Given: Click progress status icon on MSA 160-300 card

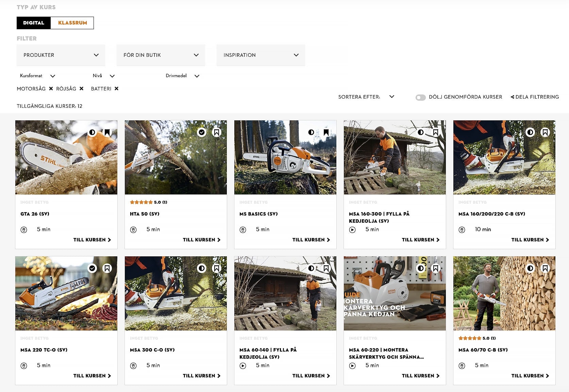Looking at the screenshot, I should (x=421, y=132).
